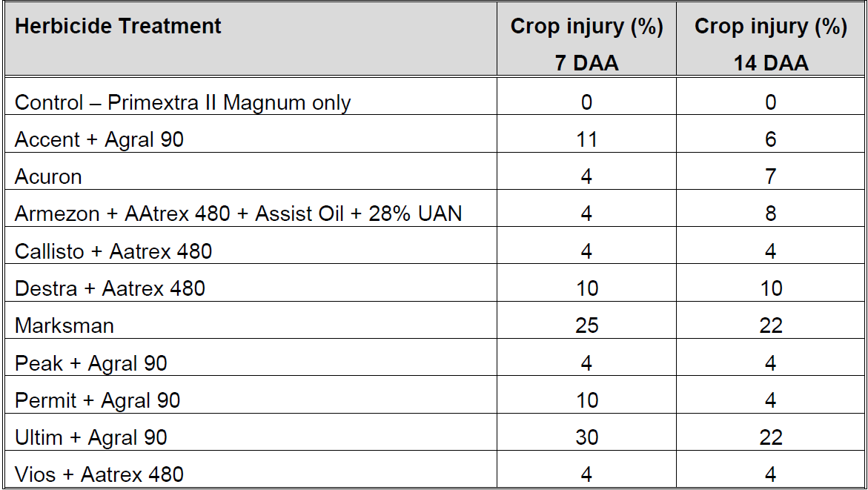The height and width of the screenshot is (490, 868).
Task: Select the Crop injury 14 DAA header
Action: [x=770, y=44]
